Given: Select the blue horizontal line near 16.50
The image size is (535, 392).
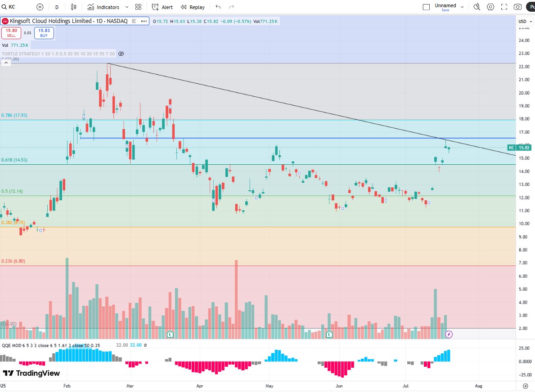Looking at the screenshot, I should pos(297,138).
